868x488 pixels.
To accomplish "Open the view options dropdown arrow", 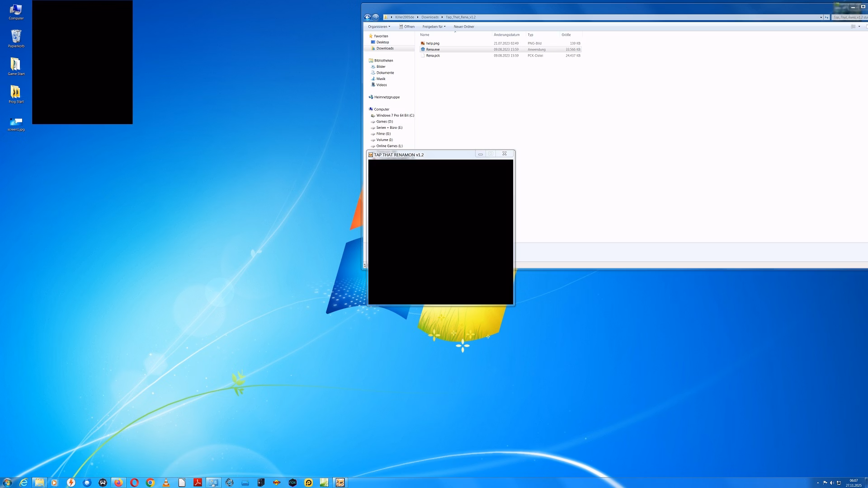I will pyautogui.click(x=859, y=27).
